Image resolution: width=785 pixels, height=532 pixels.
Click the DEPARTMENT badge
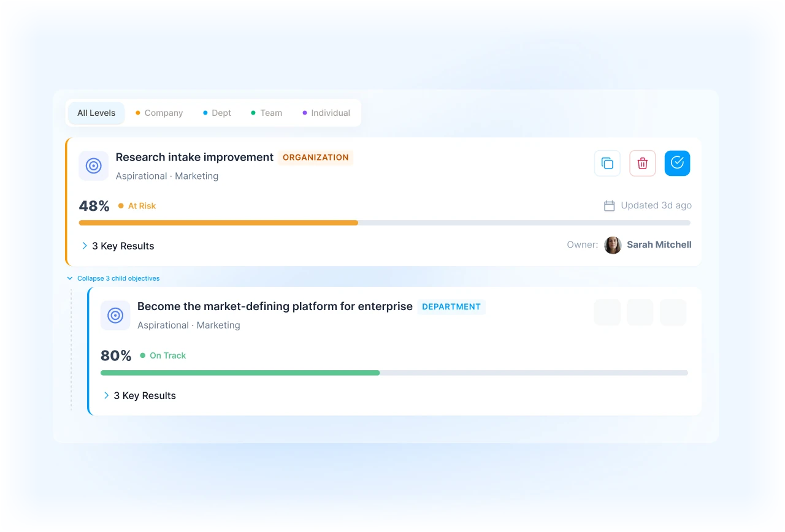(451, 307)
